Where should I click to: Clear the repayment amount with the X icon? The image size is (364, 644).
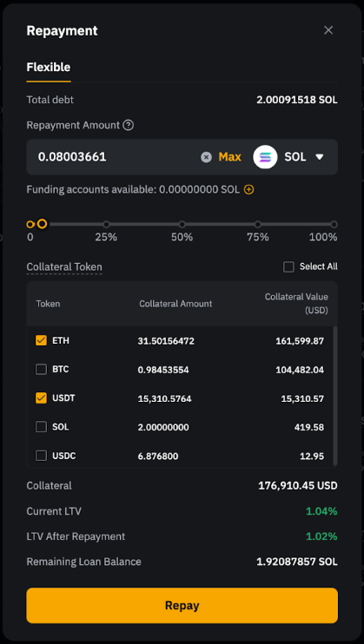(x=206, y=157)
